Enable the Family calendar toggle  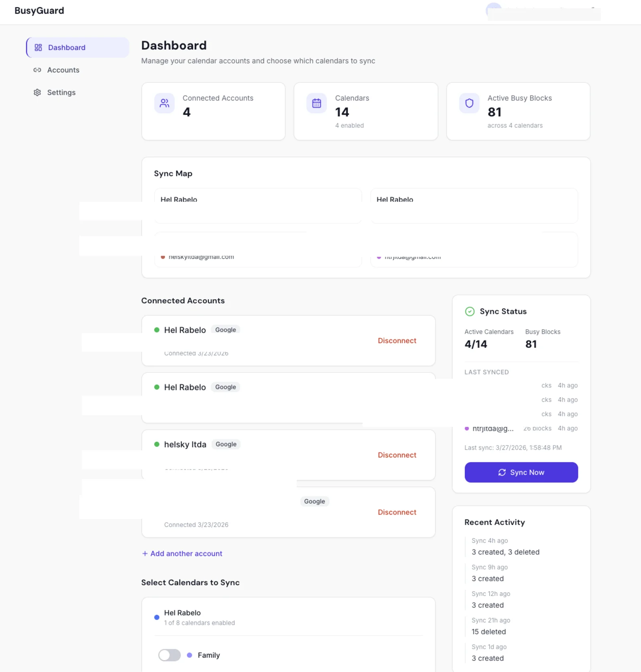point(169,655)
